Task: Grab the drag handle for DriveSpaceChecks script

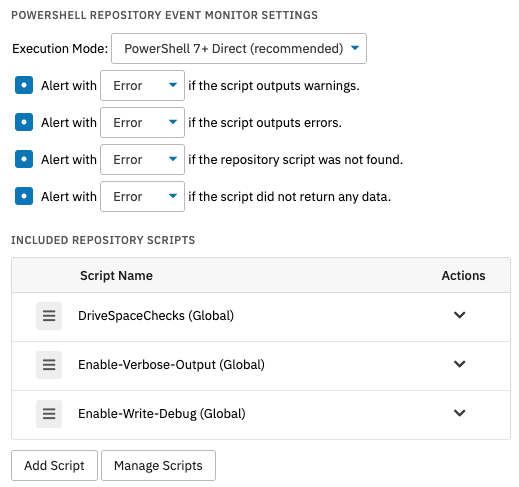Action: click(x=49, y=316)
